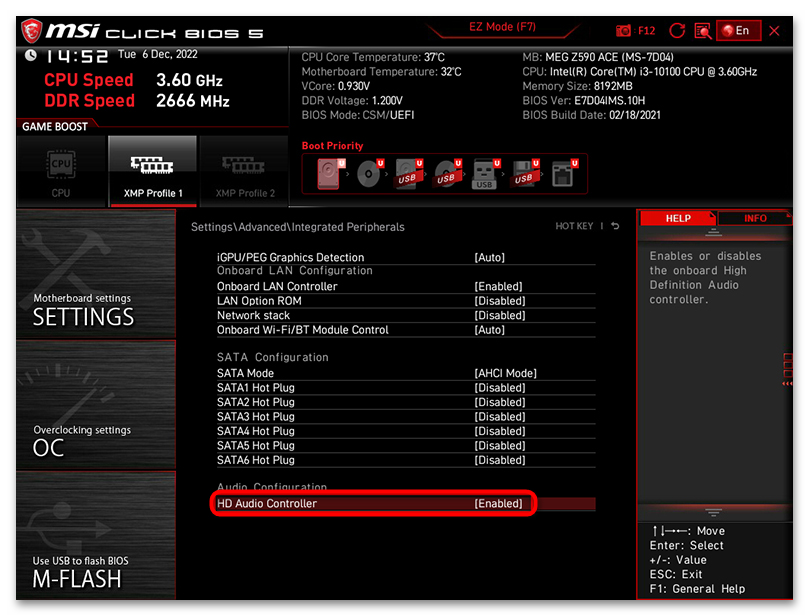Select the network boot device icon

pyautogui.click(x=562, y=174)
